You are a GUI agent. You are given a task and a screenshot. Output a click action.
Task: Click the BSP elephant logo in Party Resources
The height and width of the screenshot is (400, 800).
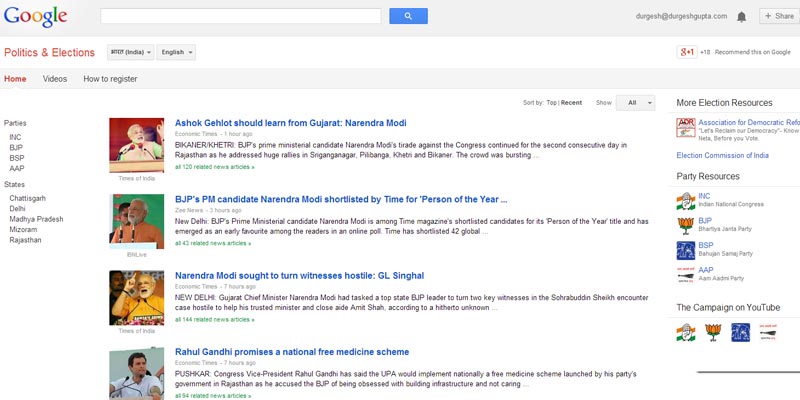click(685, 250)
